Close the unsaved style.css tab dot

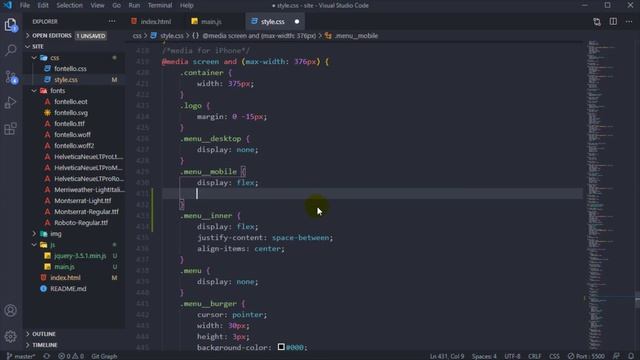pos(297,22)
